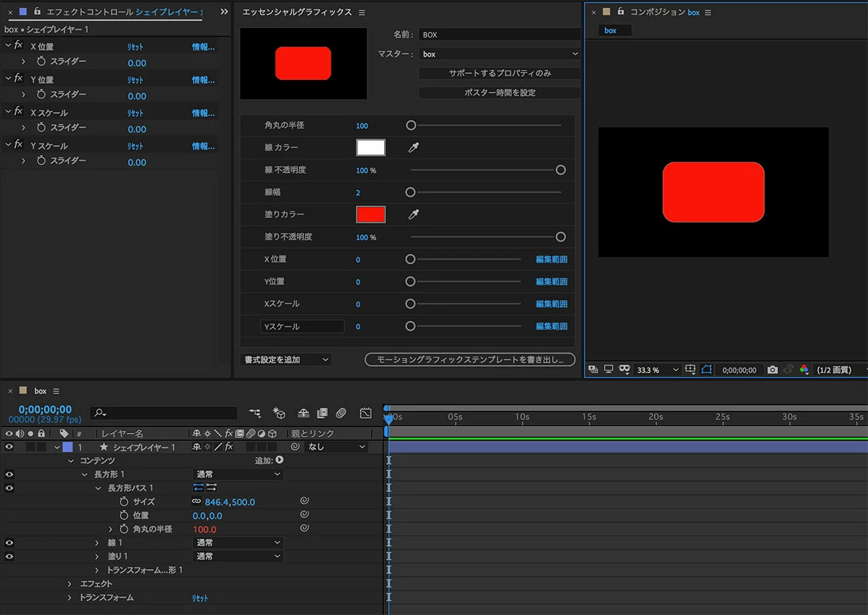Collapse the コンテンツ group

pyautogui.click(x=70, y=460)
